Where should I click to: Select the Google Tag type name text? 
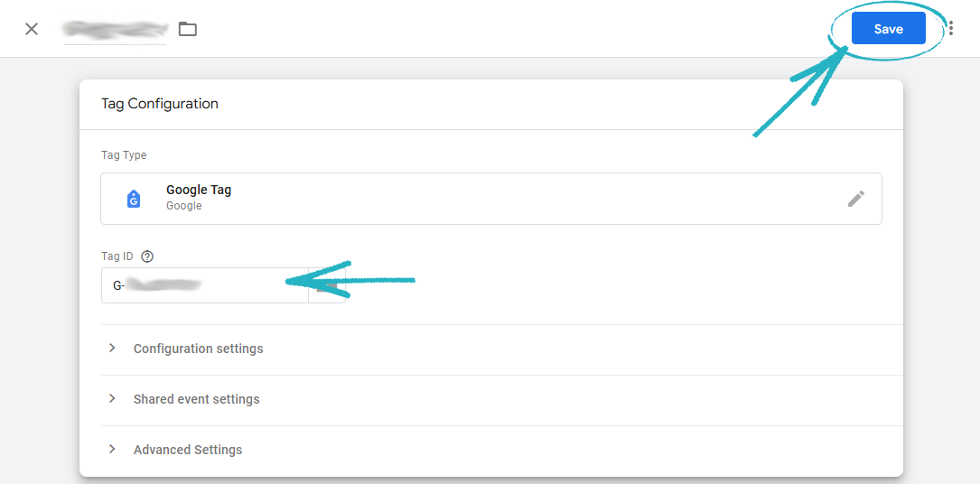[x=199, y=190]
